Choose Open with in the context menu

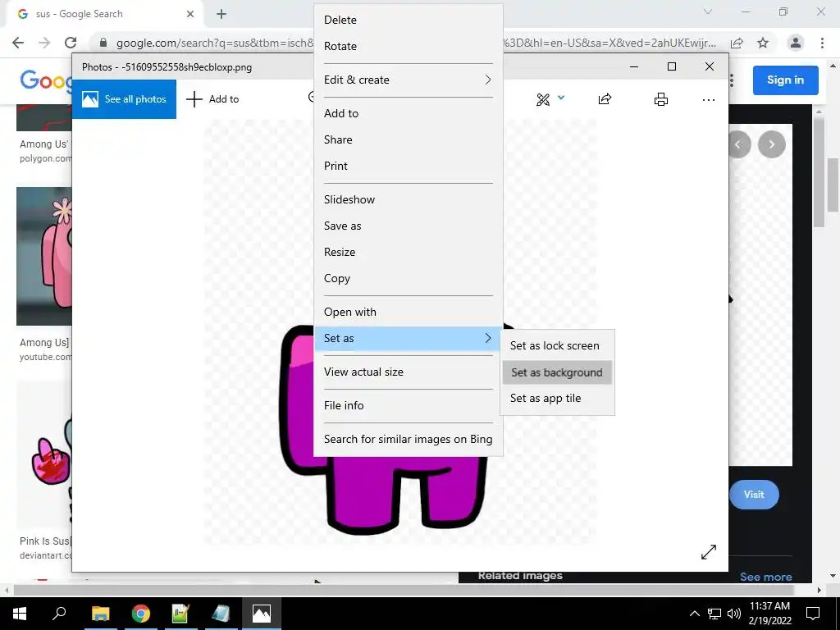(x=409, y=313)
